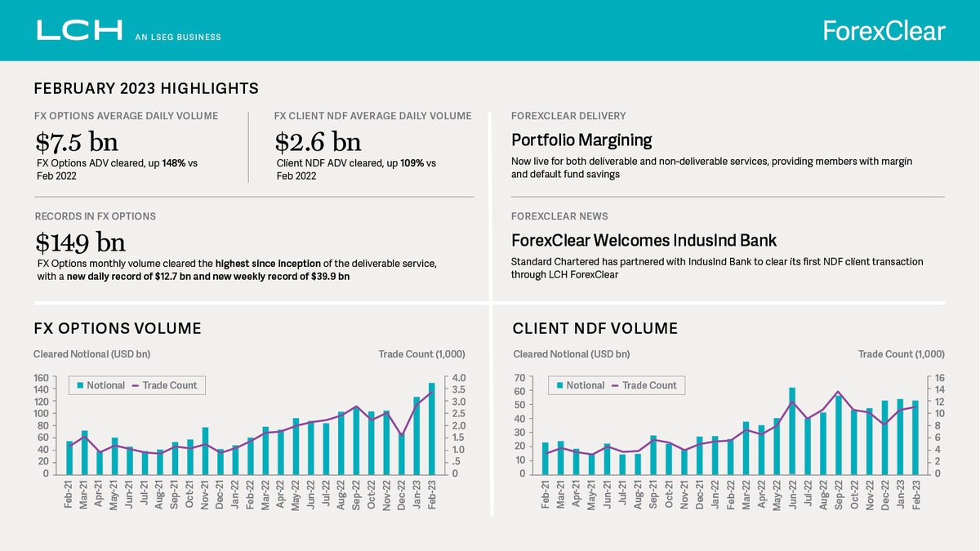The height and width of the screenshot is (551, 980).
Task: Click Portfolio Margining description paragraph
Action: (x=711, y=167)
